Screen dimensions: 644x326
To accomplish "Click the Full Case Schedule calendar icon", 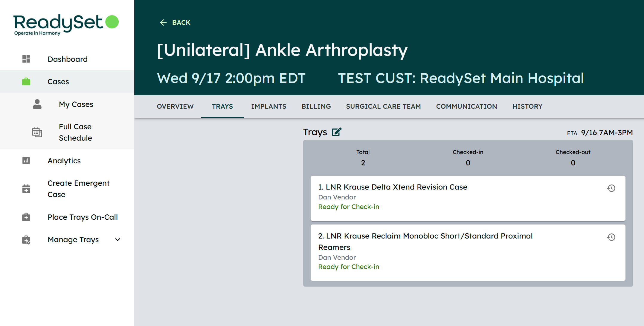I will pos(37,132).
